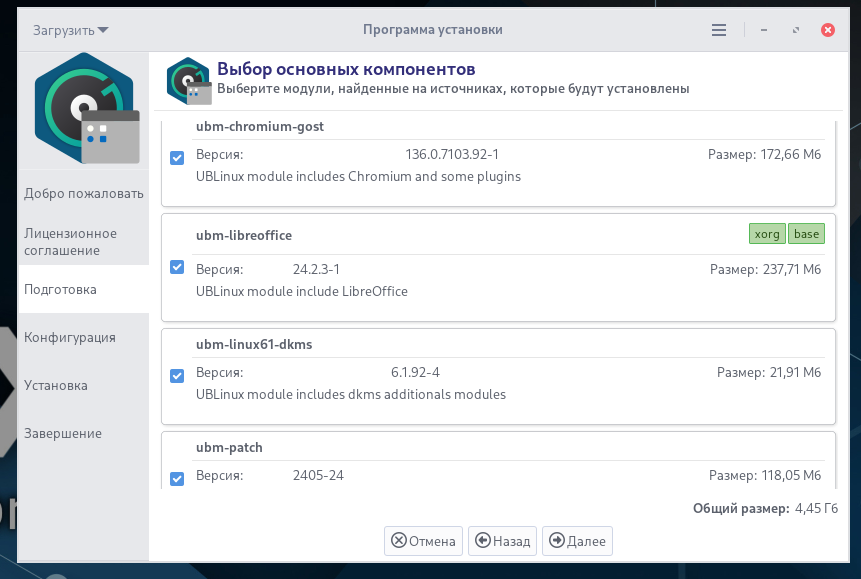Uncheck the ubm-chromium-gost module checkbox
Screen dimensions: 861x579
pyautogui.click(x=177, y=158)
